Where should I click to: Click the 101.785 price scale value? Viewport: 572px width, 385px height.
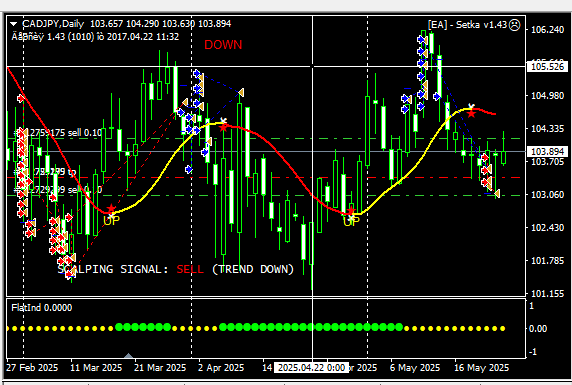click(x=547, y=261)
